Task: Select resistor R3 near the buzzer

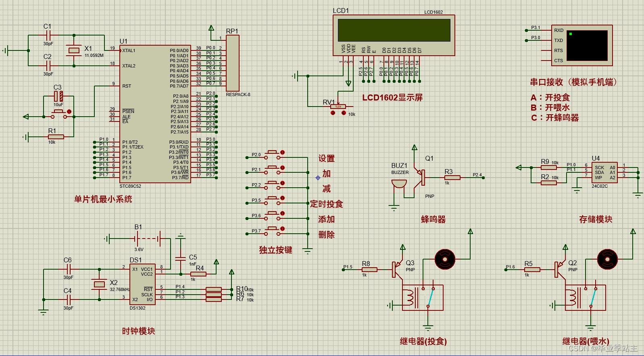Action: click(x=452, y=178)
